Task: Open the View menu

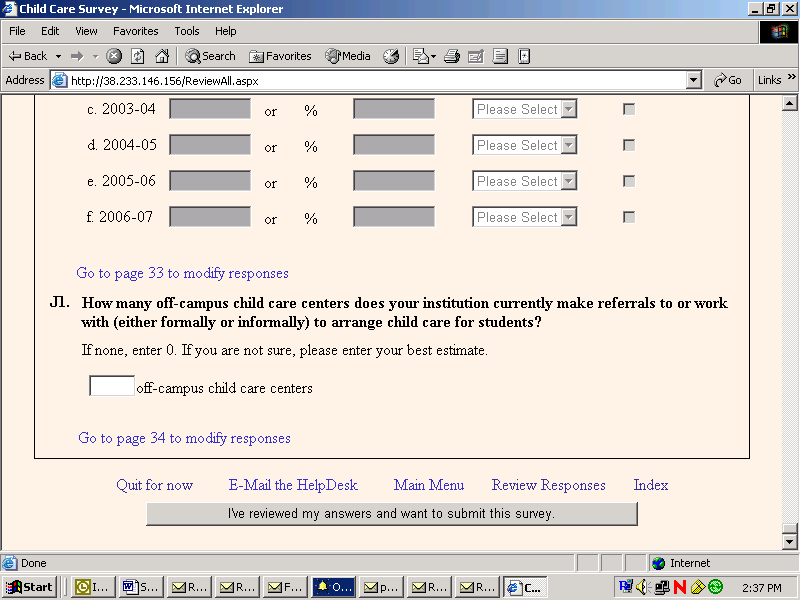Action: [x=86, y=31]
